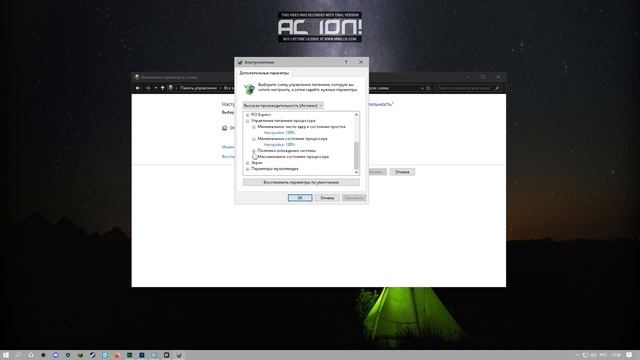Screen dimensions: 640x360
Task: Confirm with the OK button
Action: tap(300, 198)
